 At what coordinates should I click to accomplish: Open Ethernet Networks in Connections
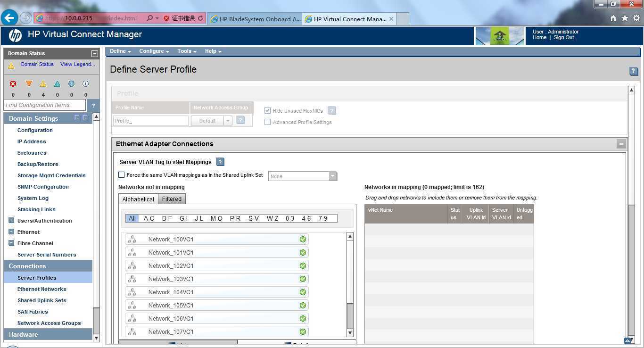(x=41, y=289)
